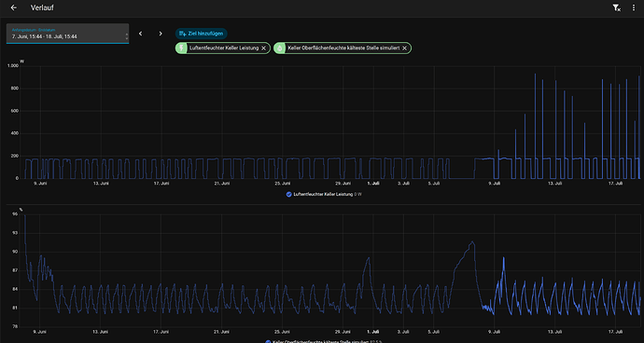Toggle Luftentfeuchter Keller Leistung legend checkbox
644x343 pixels.
point(288,195)
